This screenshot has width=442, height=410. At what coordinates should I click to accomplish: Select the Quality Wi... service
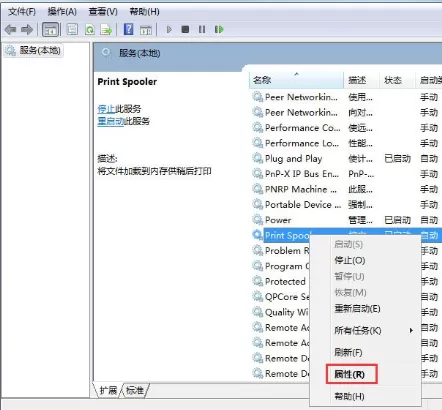287,312
